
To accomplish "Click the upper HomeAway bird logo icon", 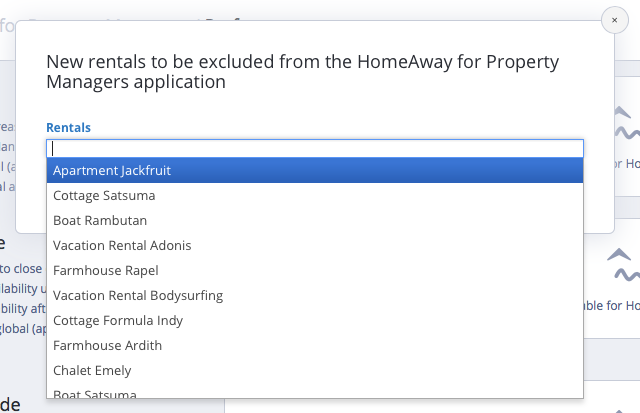I will pos(627,127).
